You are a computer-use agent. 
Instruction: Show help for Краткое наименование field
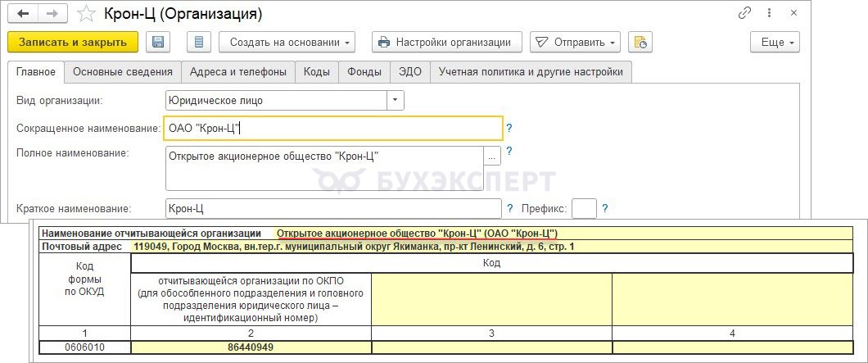(x=510, y=209)
